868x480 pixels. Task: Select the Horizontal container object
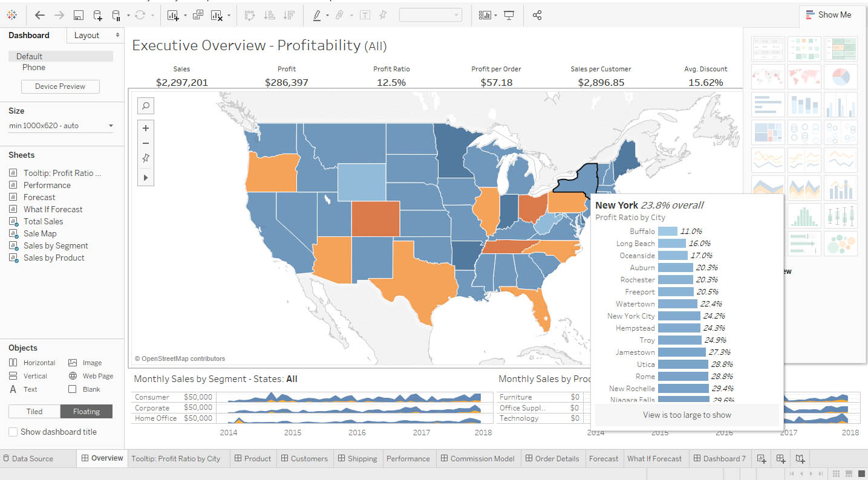point(33,363)
